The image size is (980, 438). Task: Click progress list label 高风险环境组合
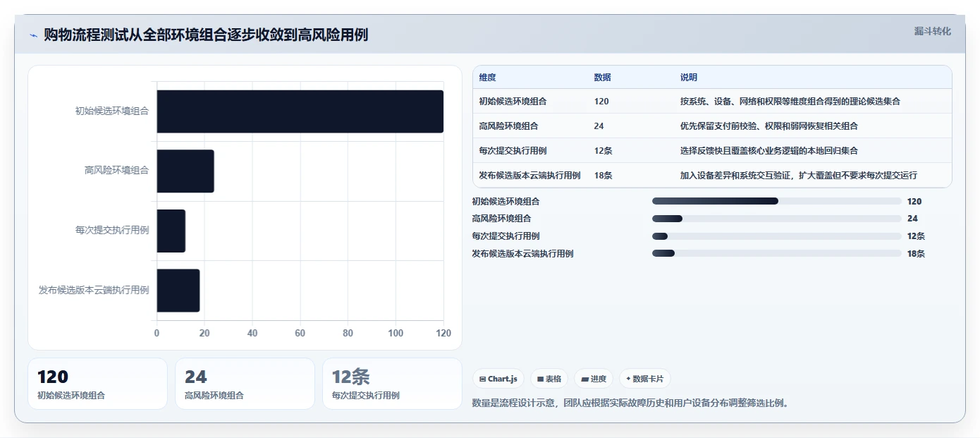[501, 219]
